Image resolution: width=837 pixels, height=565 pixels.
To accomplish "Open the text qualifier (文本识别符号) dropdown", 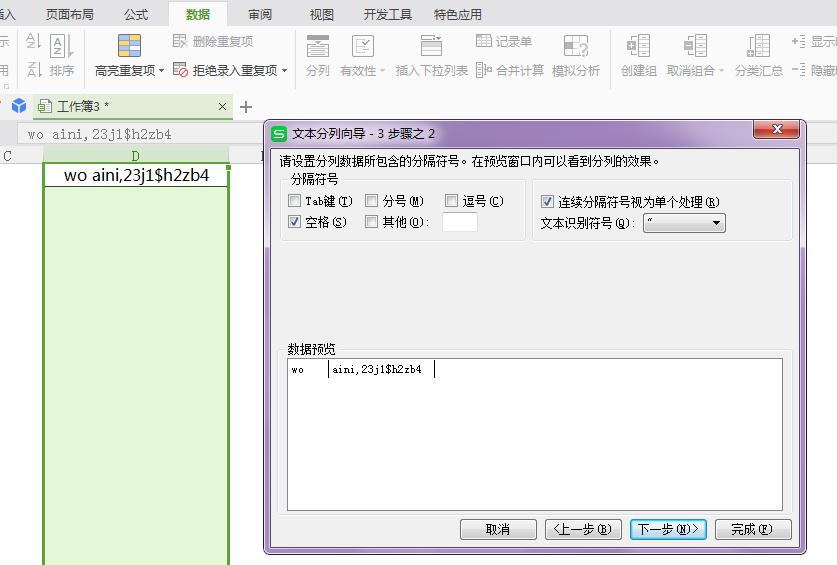I will tap(684, 223).
